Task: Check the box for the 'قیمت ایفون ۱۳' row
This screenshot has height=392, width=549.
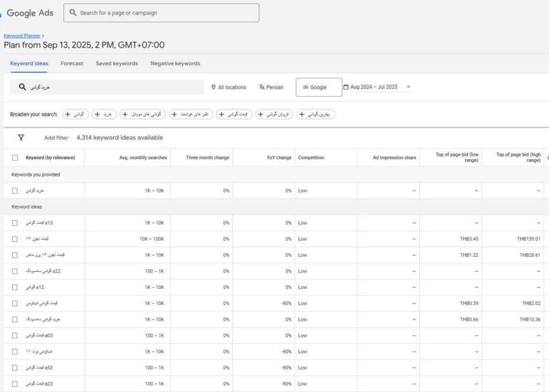Action: point(15,239)
